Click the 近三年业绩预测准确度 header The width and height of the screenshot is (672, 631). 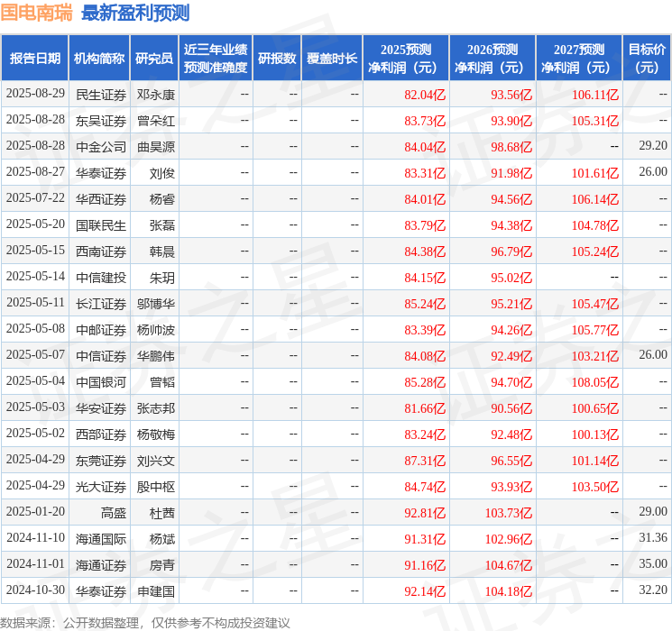coord(216,59)
